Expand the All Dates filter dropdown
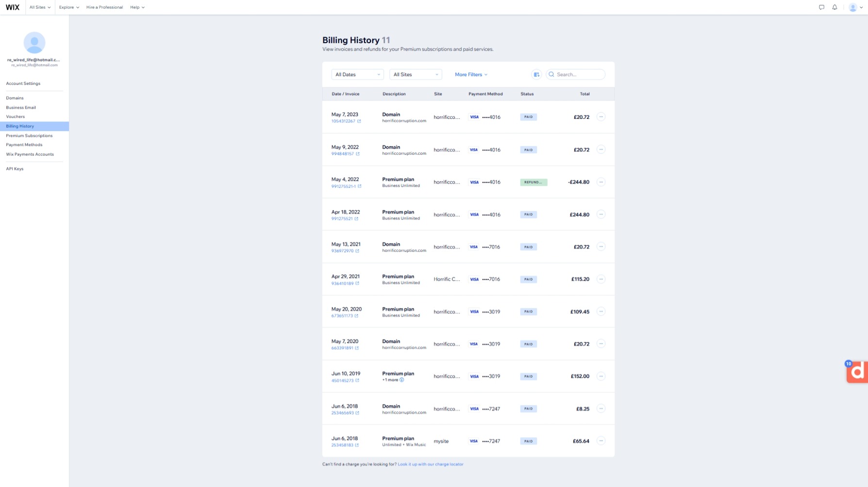 tap(357, 75)
